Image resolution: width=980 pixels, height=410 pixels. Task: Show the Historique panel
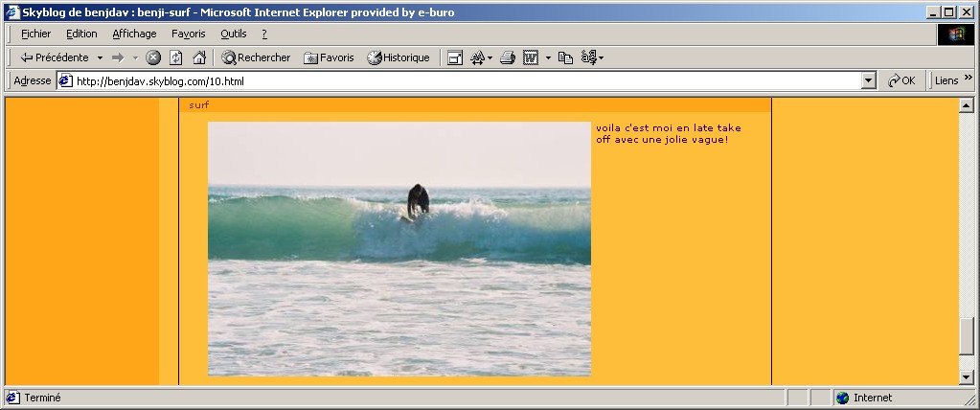(x=399, y=57)
